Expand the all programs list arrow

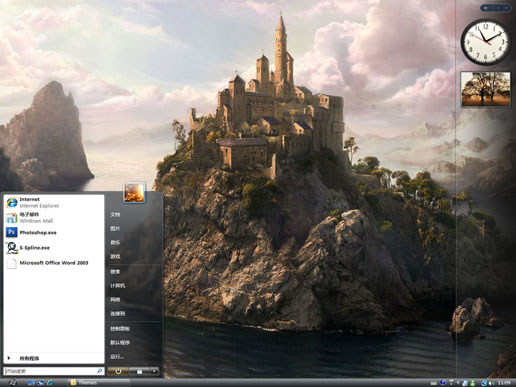pyautogui.click(x=9, y=358)
